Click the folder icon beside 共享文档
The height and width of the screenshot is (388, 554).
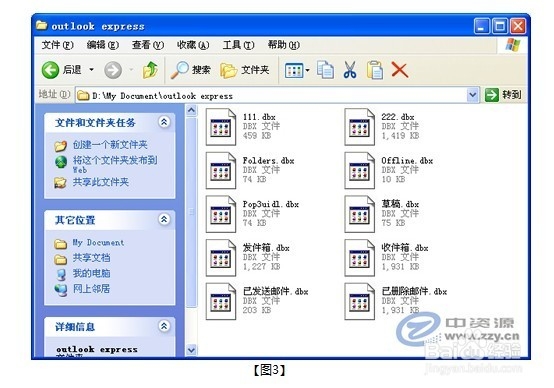[60, 259]
